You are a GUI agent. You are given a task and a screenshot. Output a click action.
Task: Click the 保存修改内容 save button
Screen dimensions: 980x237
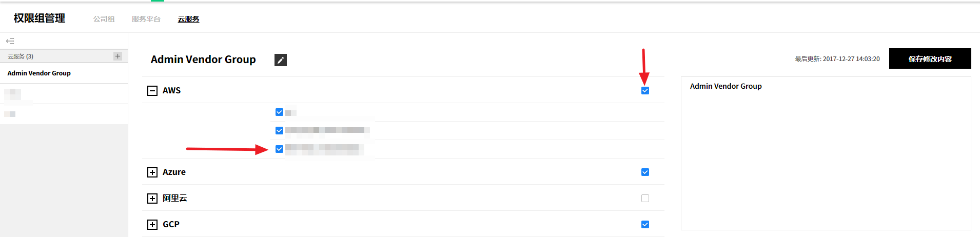(930, 58)
